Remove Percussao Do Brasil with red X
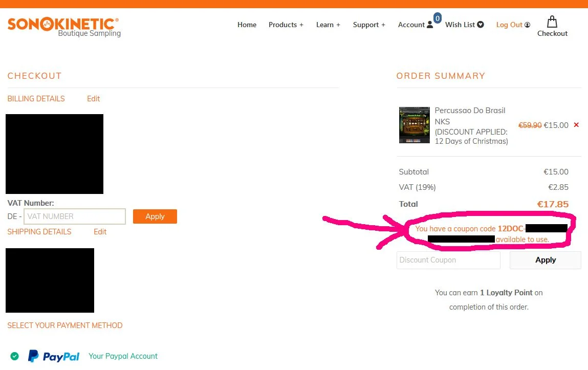588x370 pixels. [x=576, y=125]
